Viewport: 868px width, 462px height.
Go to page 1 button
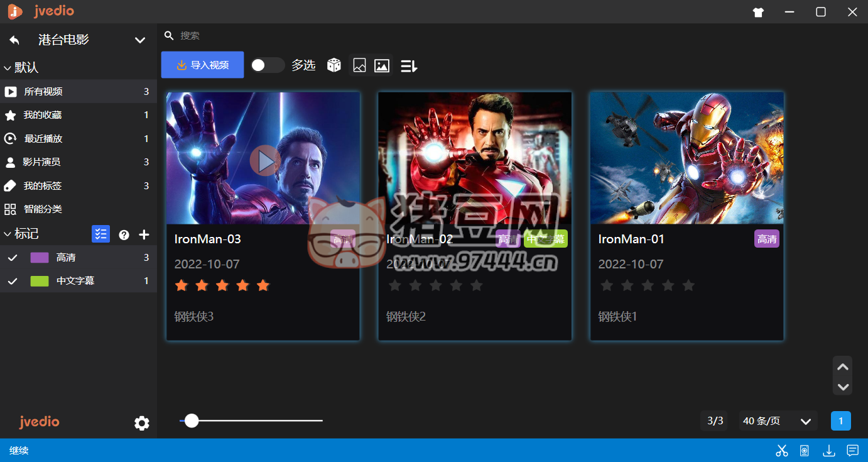(841, 421)
